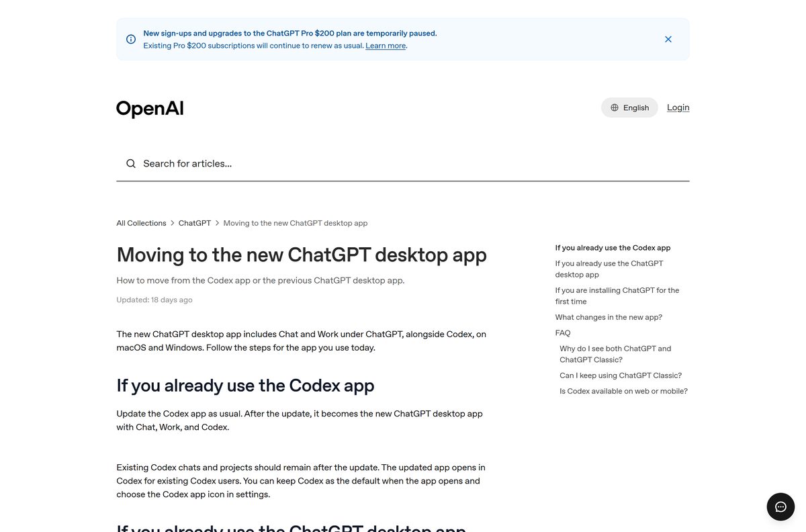Jump to 'If you already use the ChatGPT desktop app' in contents
The image size is (806, 532).
point(609,269)
